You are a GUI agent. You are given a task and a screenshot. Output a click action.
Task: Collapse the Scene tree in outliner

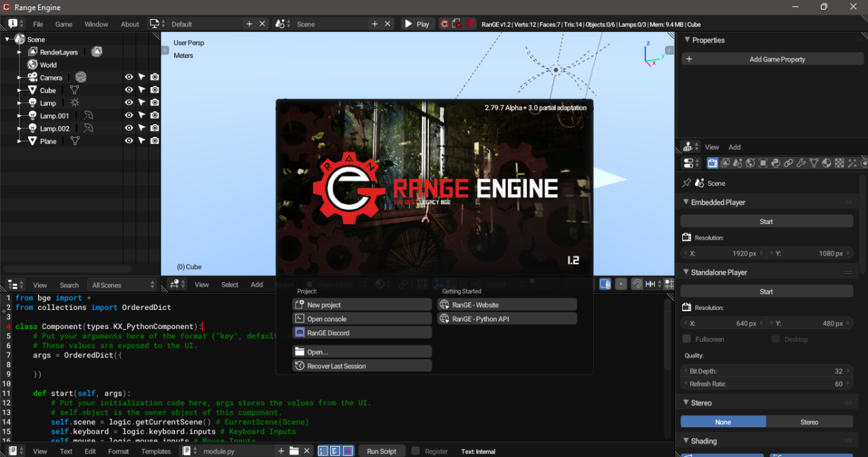click(x=7, y=40)
